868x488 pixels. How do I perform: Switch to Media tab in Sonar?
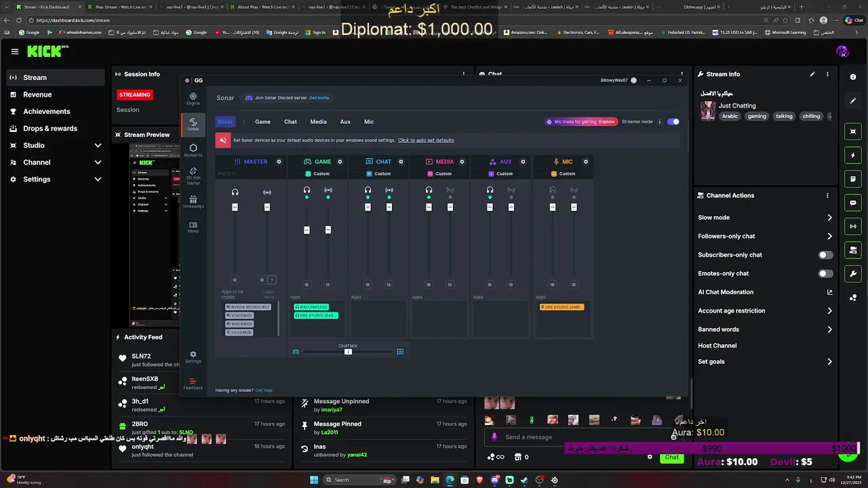(x=318, y=122)
